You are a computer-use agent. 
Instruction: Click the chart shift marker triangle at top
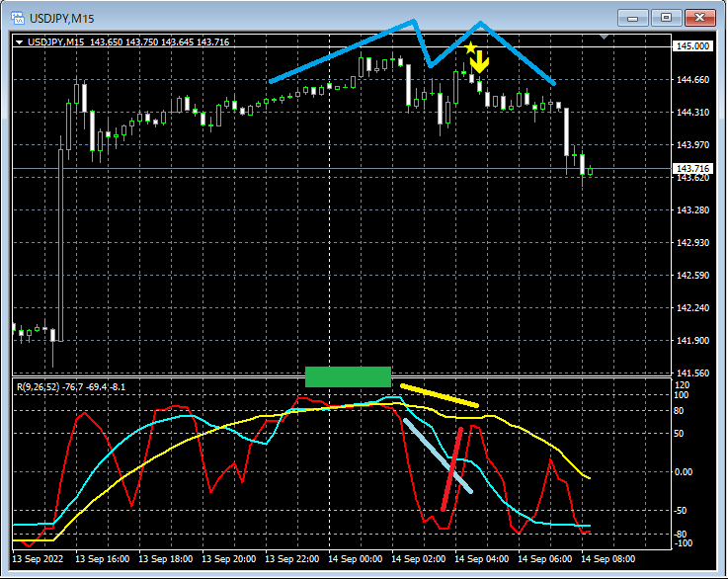(605, 37)
